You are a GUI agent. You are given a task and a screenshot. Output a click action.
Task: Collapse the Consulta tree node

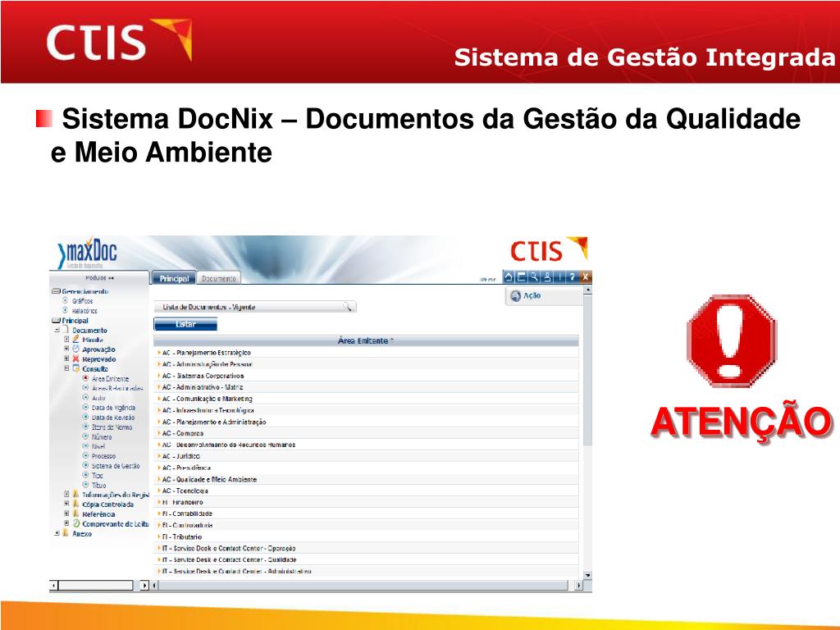66,368
